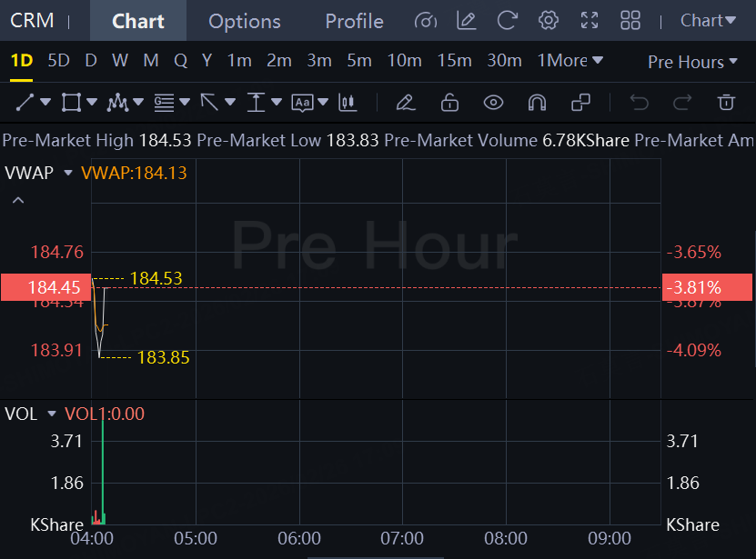
Task: Open chart settings gear icon
Action: coord(549,21)
